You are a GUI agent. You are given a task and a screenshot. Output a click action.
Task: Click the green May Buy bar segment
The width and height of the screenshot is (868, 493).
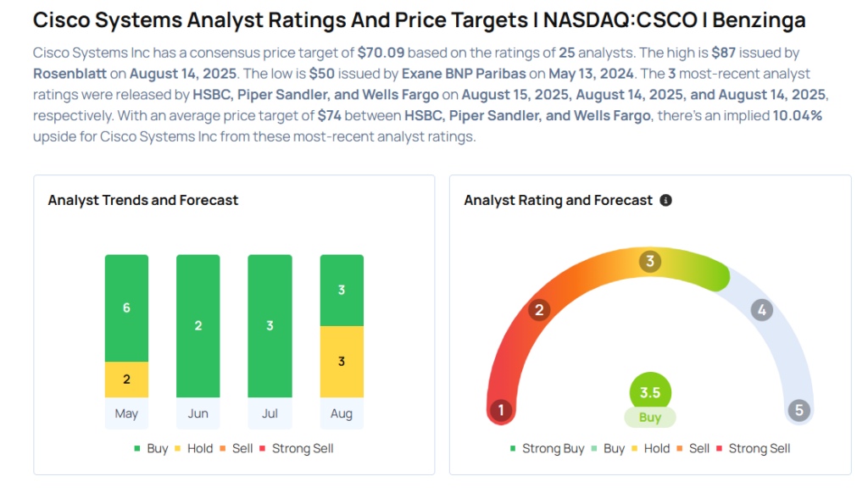(x=126, y=307)
